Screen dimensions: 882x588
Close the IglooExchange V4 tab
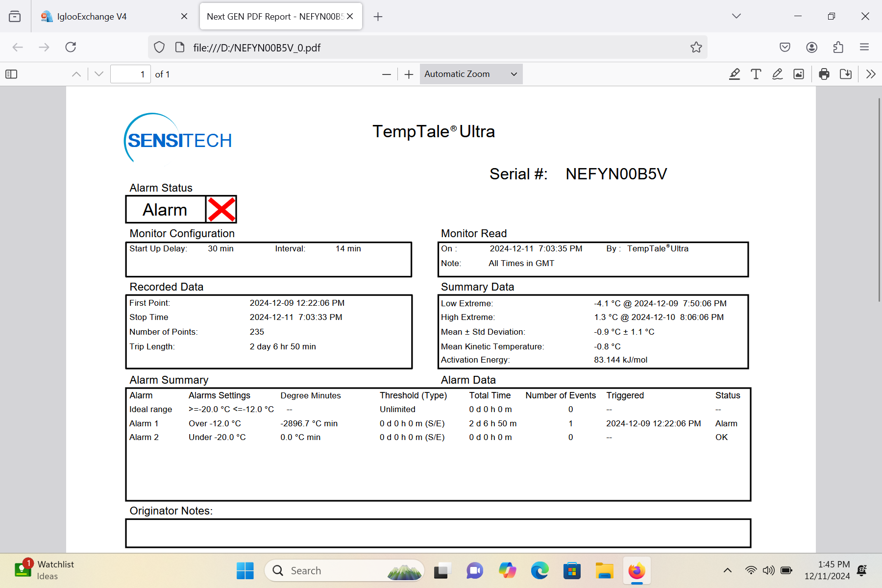(184, 16)
